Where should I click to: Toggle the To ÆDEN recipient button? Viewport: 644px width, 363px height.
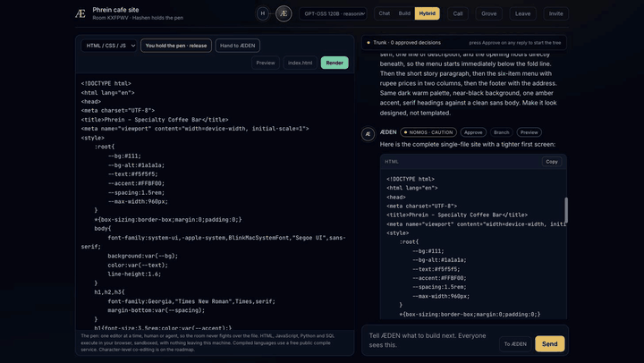(x=515, y=343)
